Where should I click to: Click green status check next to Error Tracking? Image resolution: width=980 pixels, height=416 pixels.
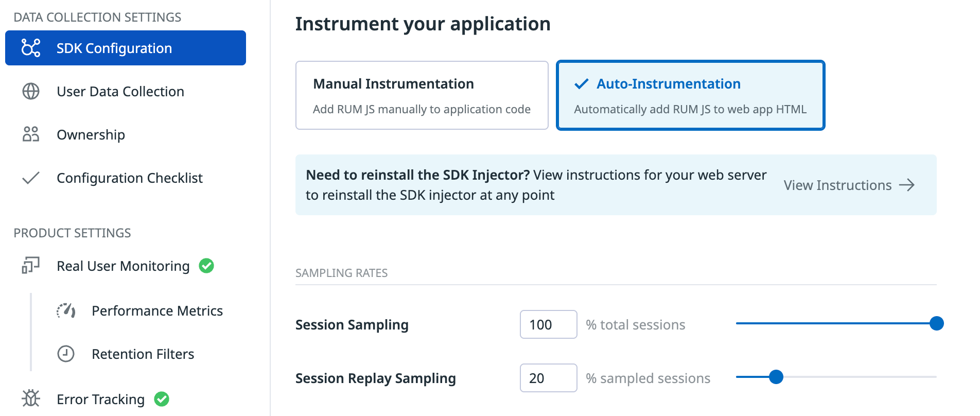[x=162, y=399]
